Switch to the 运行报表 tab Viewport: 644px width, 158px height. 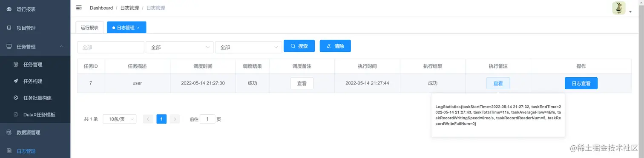[89, 28]
